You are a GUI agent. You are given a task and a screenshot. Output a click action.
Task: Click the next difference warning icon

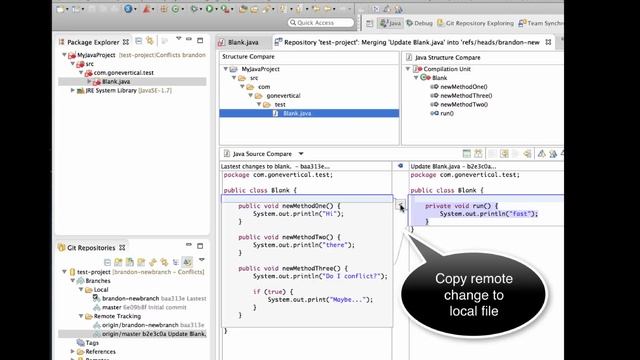tap(541, 154)
